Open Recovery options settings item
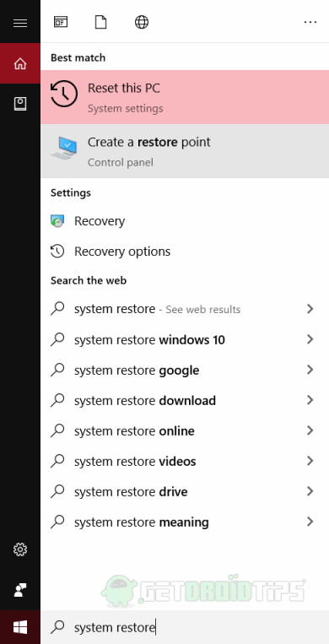This screenshot has height=644, width=329. pyautogui.click(x=185, y=252)
